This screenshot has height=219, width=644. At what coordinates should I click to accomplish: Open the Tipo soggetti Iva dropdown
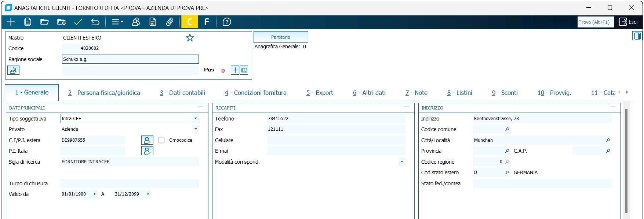click(196, 119)
